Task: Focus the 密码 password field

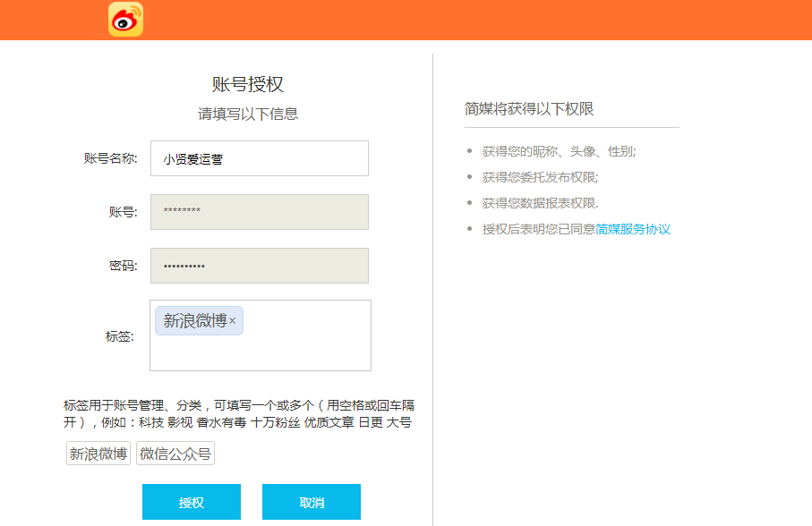Action: [260, 266]
